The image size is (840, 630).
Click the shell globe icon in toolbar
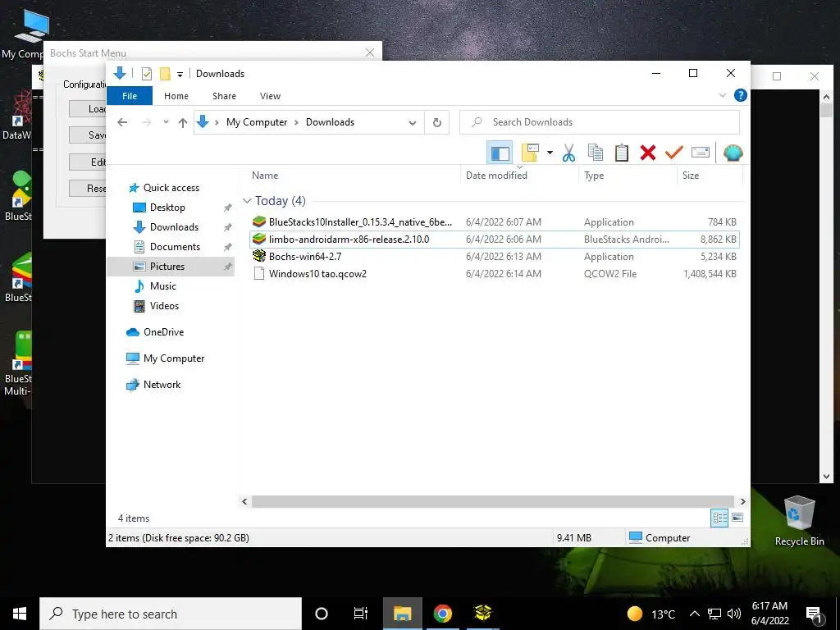coord(733,153)
